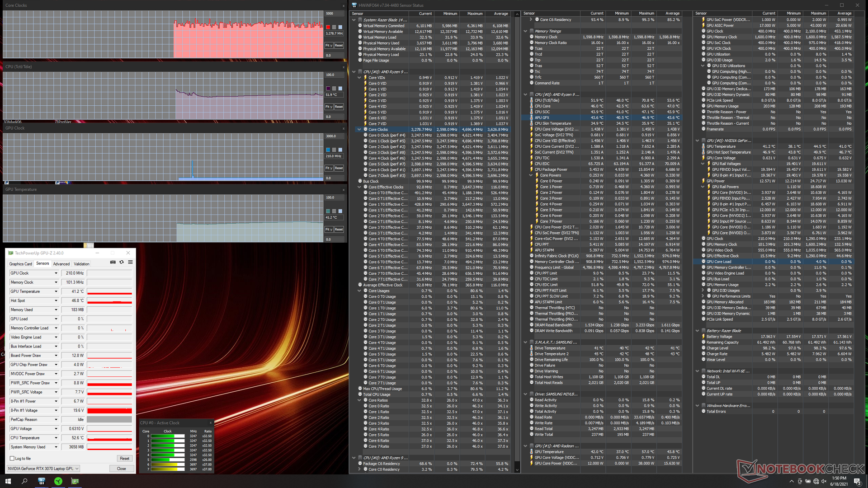
Task: Click the taskbar search icon
Action: click(24, 481)
